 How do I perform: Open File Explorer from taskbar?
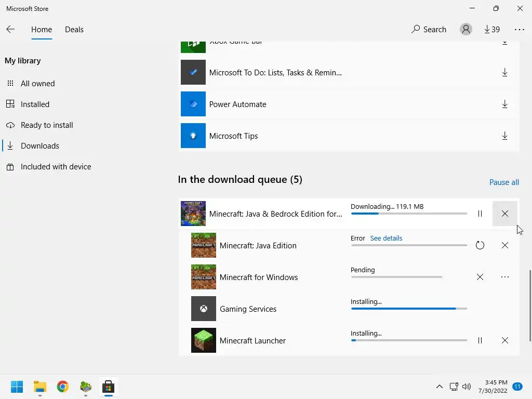39,387
